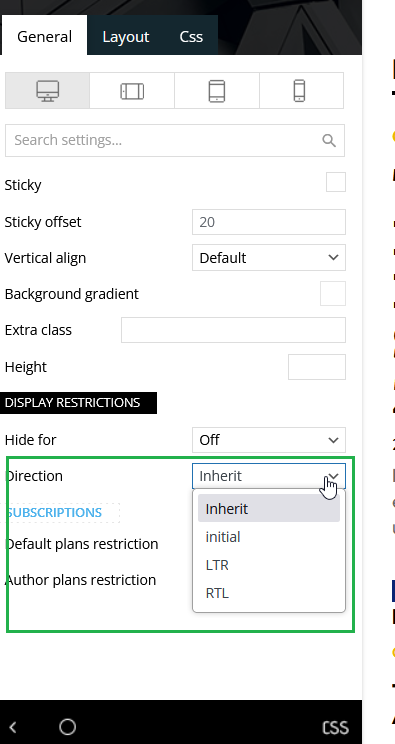Viewport: 395px width, 744px height.
Task: Toggle the Background gradient checkbox
Action: [333, 294]
